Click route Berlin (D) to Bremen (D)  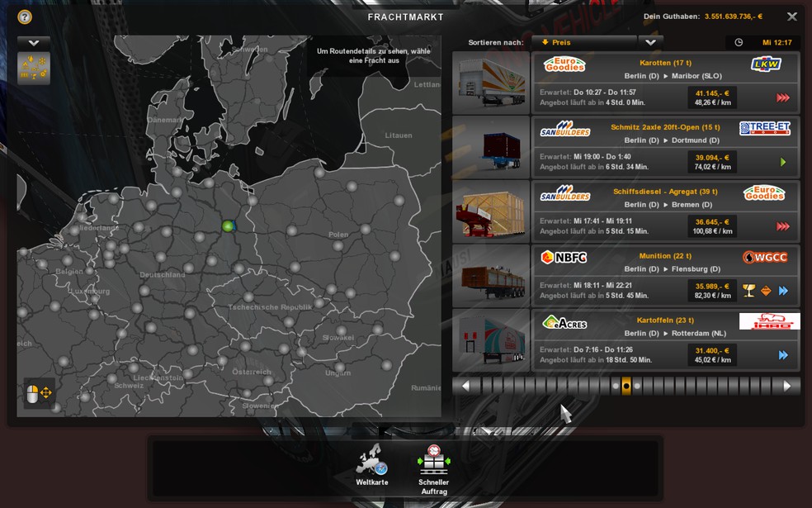(x=668, y=204)
